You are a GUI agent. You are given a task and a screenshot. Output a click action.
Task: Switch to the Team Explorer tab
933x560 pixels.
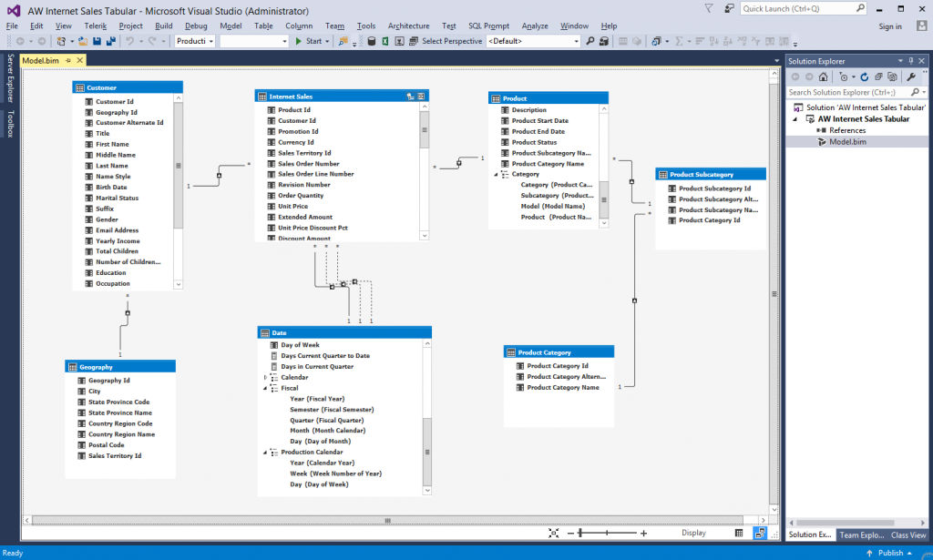[861, 535]
